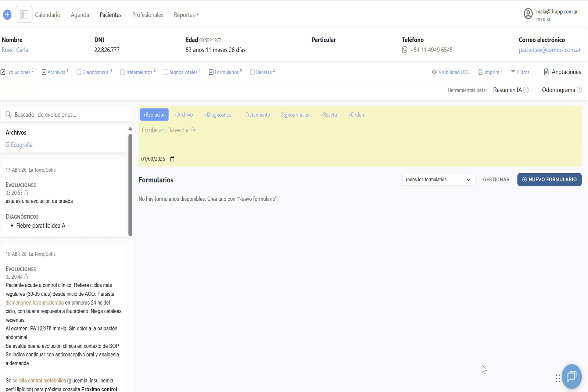588x392 pixels.
Task: Select the +Diagnóstico tab
Action: pyautogui.click(x=218, y=115)
